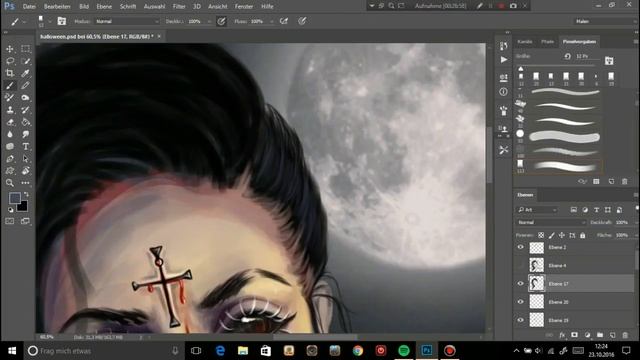Select Ebene 17 layer thumbnail

tap(536, 284)
